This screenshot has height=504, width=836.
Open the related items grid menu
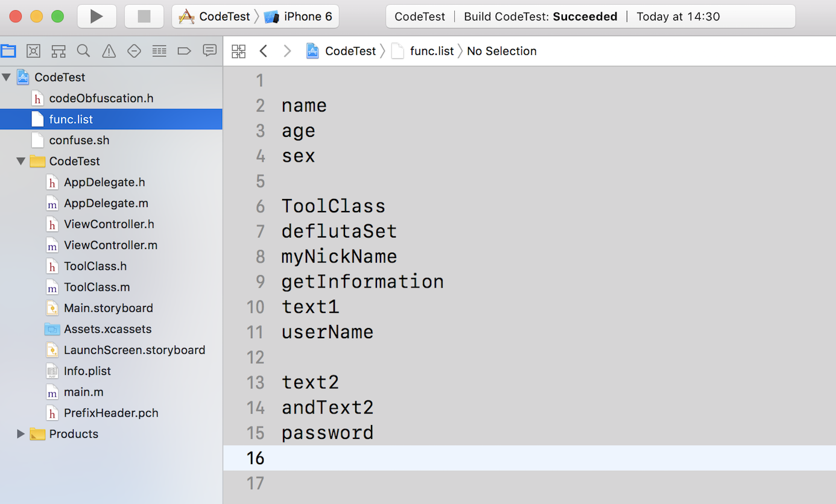tap(239, 51)
